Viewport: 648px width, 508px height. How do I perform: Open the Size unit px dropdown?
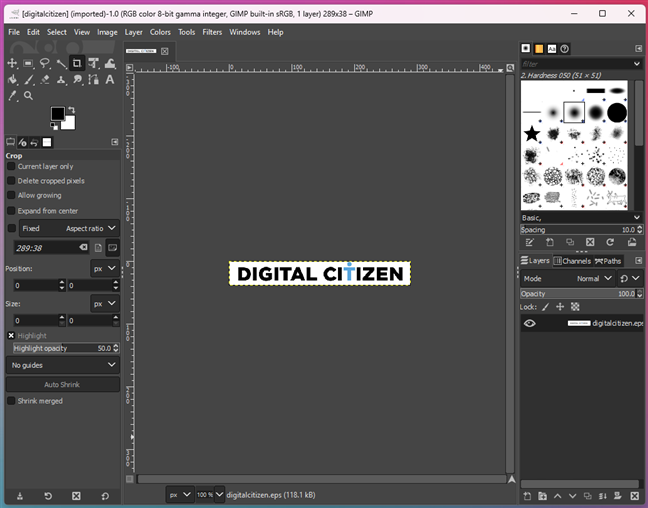click(105, 304)
